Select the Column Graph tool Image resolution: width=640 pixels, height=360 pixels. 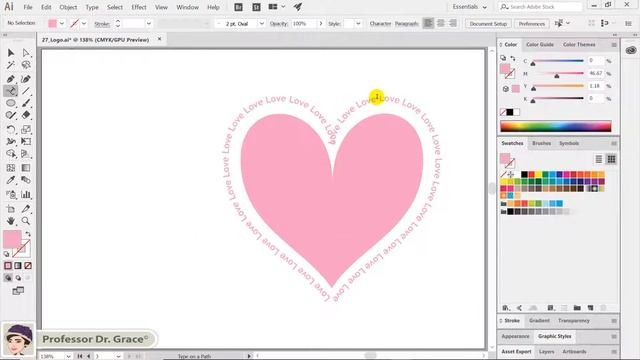point(26,194)
